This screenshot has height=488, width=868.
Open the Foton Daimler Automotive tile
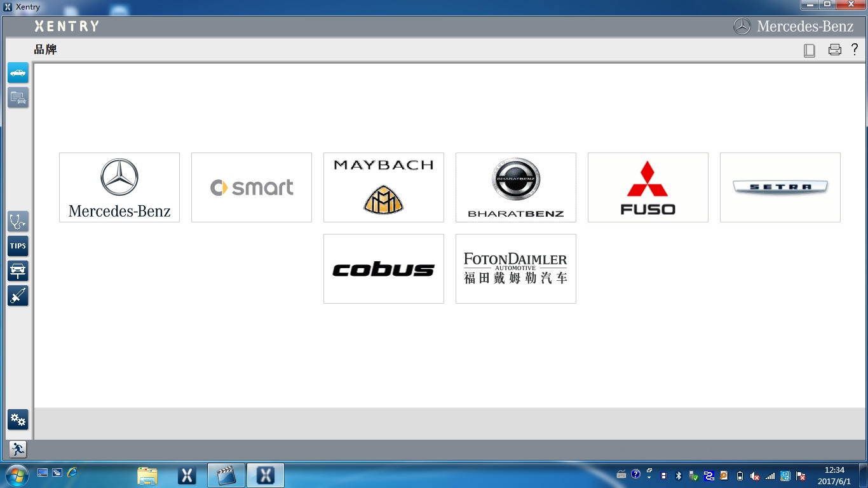(x=516, y=269)
